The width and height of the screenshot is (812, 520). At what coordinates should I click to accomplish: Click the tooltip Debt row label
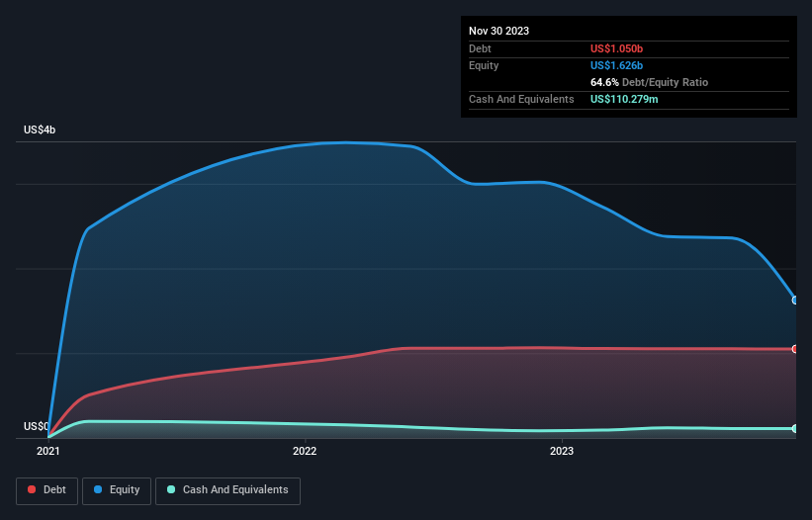pyautogui.click(x=480, y=48)
